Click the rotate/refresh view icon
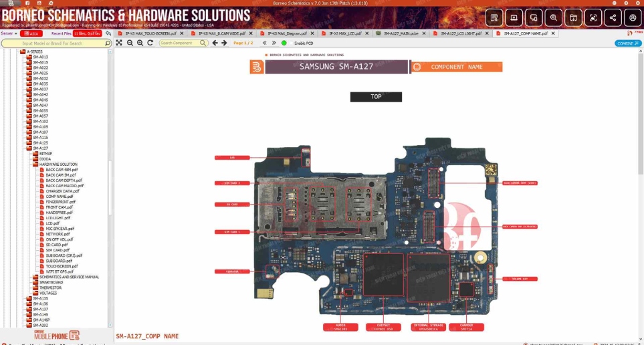 [150, 43]
